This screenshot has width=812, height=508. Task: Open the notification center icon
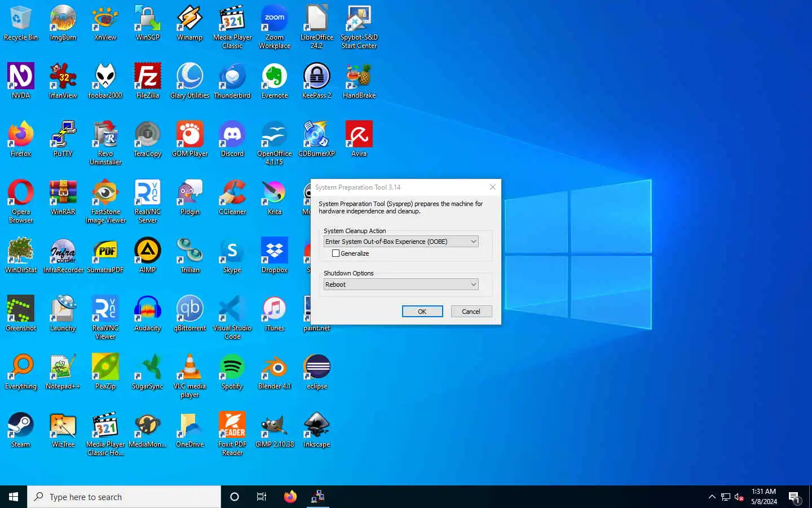(x=795, y=497)
